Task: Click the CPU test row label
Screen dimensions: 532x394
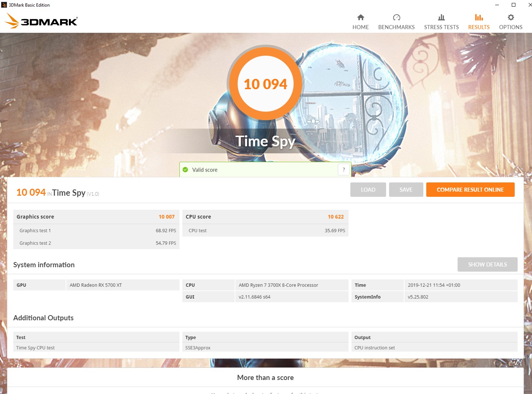Action: [x=197, y=230]
